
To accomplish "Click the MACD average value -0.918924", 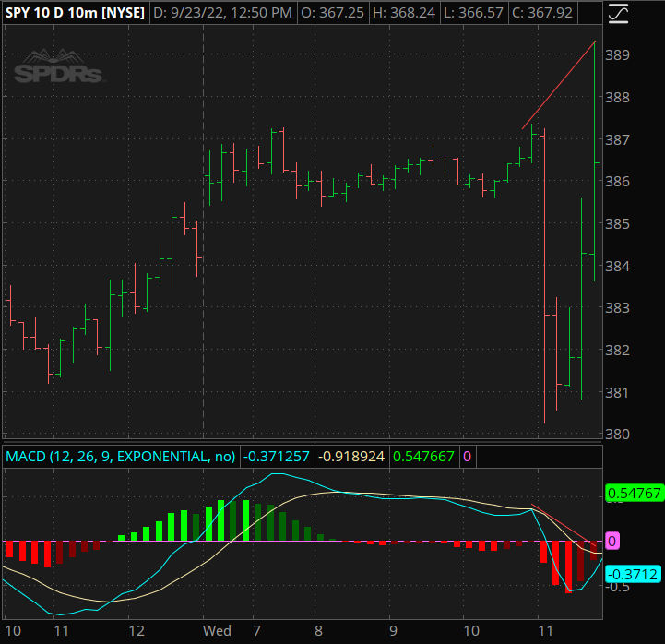I will pos(351,457).
